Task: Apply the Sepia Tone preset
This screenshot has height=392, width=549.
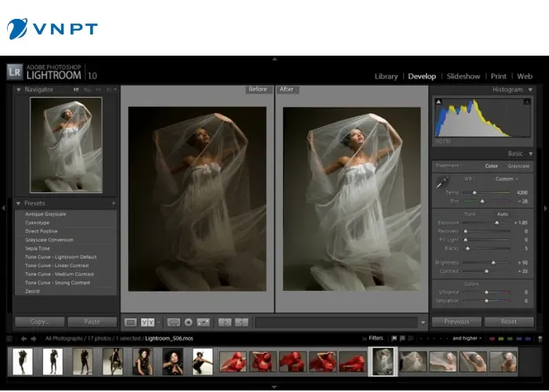Action: coord(38,249)
